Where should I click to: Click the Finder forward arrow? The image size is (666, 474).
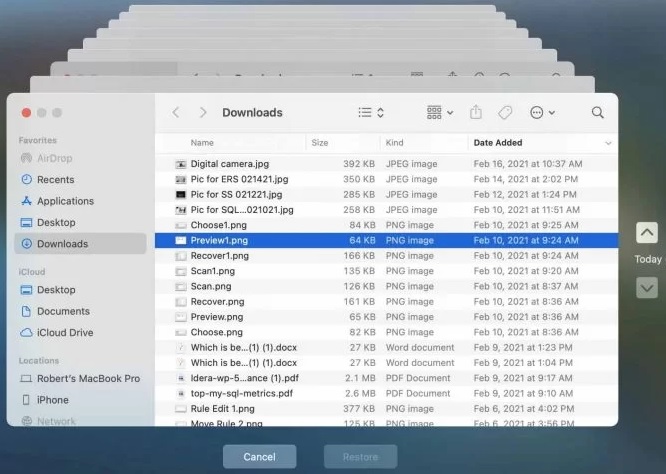click(x=203, y=113)
